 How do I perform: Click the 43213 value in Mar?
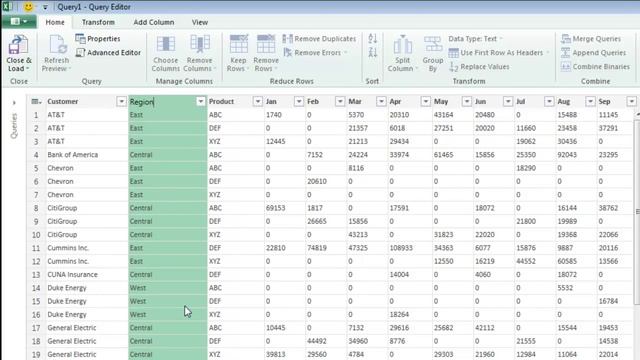[x=358, y=234]
